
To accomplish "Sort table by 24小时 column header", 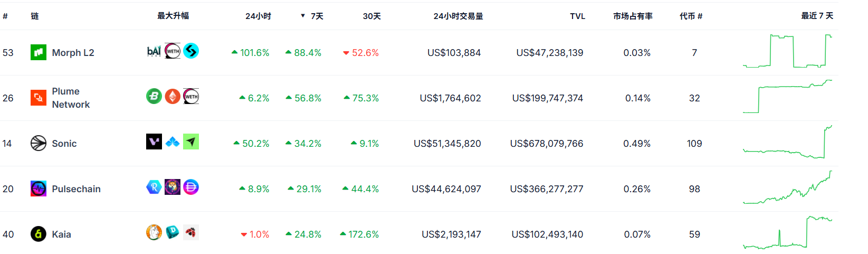I will coord(258,16).
